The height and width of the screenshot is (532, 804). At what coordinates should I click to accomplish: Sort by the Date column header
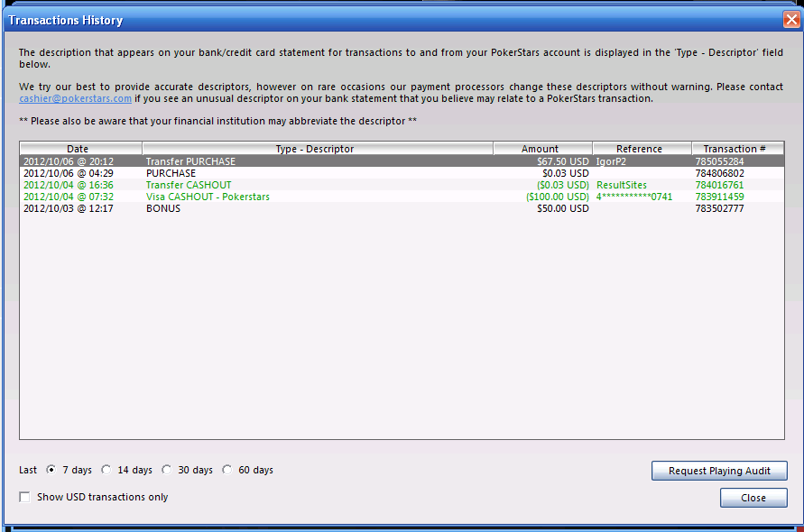[x=81, y=149]
